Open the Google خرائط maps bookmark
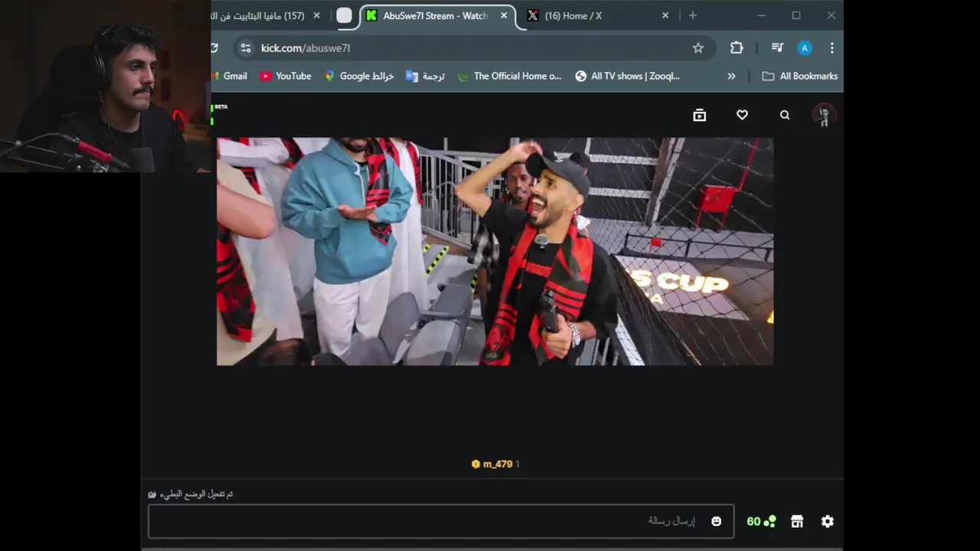 point(359,76)
